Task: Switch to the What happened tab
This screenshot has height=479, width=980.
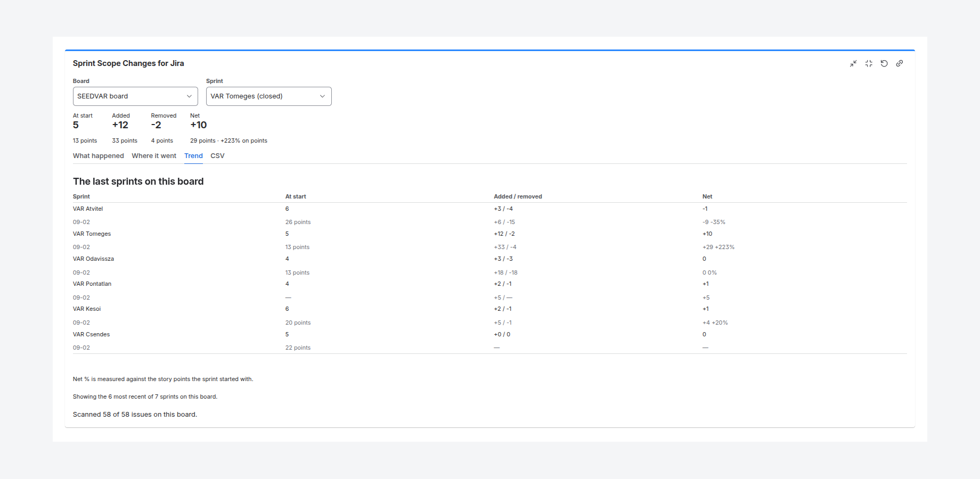Action: pyautogui.click(x=99, y=156)
